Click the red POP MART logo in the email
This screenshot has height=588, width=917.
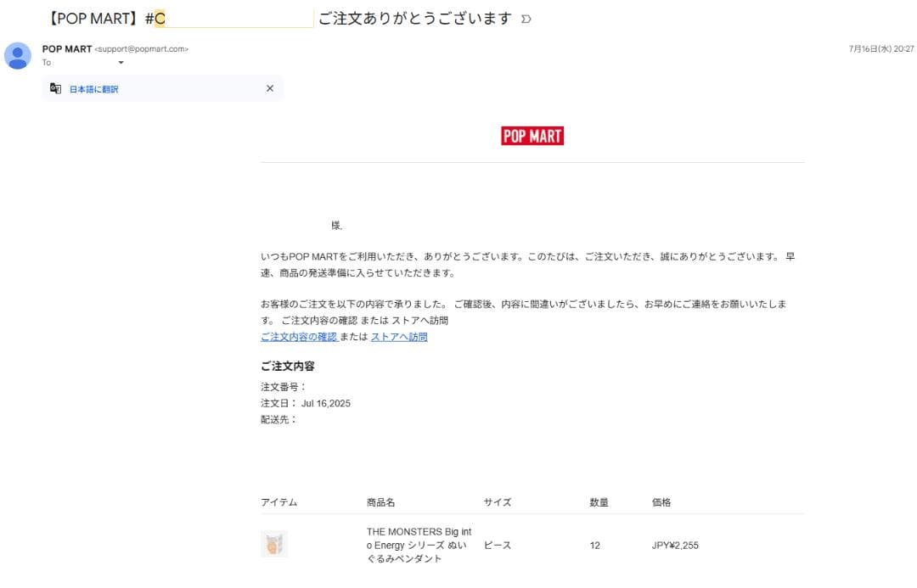(x=532, y=135)
